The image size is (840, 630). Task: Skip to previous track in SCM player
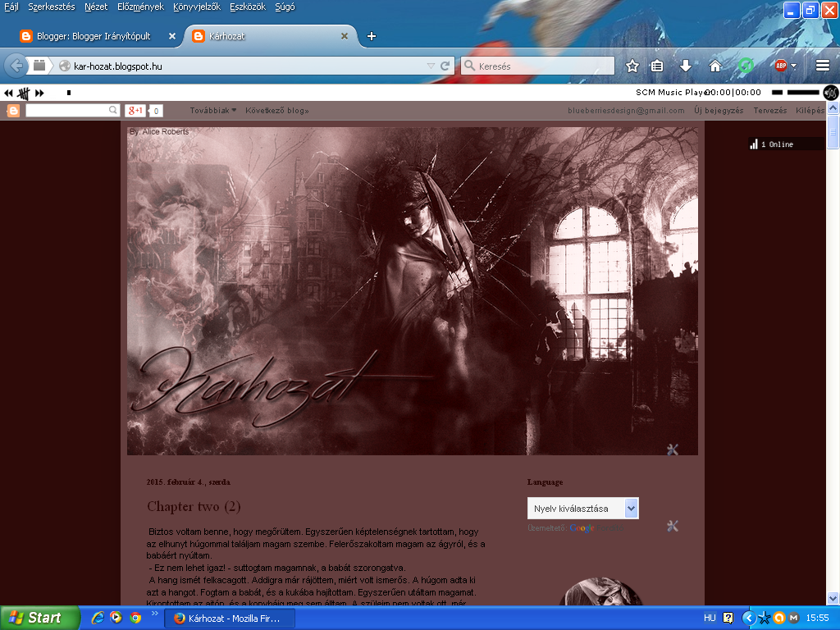pyautogui.click(x=8, y=93)
